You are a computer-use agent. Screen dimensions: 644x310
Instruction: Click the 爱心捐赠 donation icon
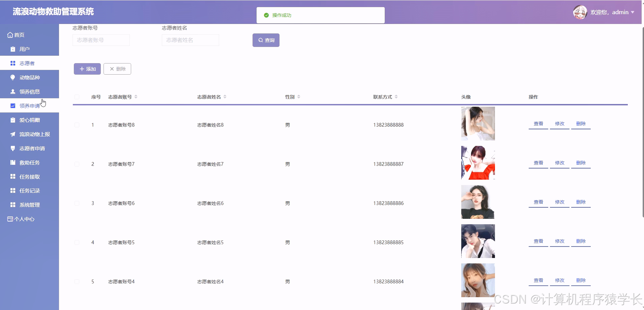point(12,120)
